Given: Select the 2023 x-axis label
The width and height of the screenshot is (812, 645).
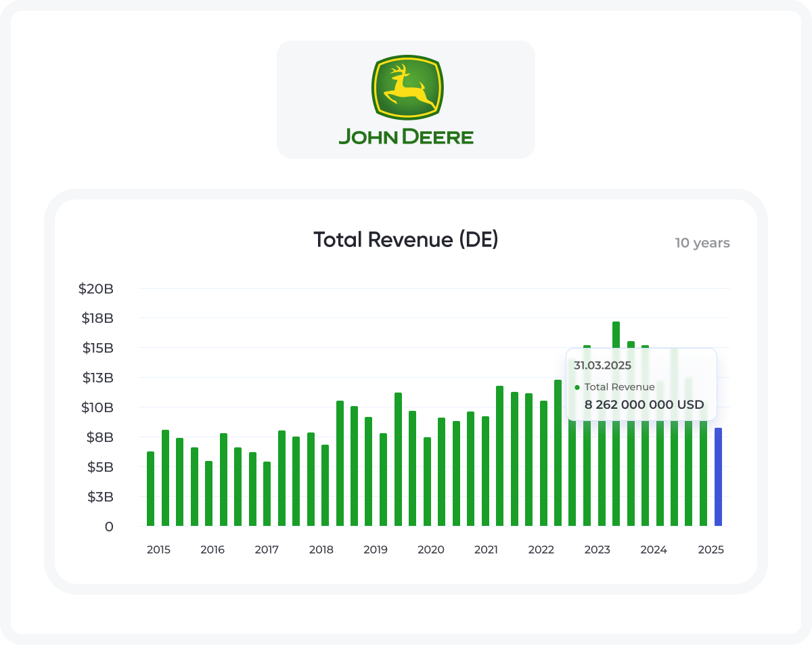Looking at the screenshot, I should pos(597,550).
